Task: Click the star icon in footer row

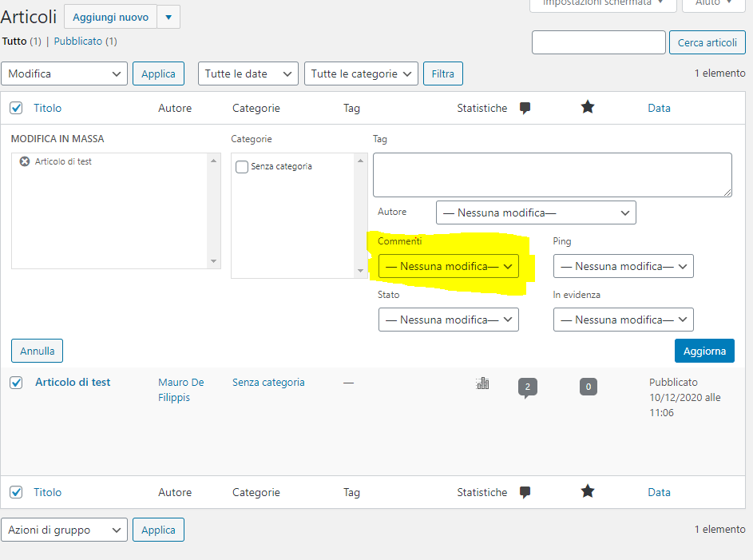Action: point(588,491)
